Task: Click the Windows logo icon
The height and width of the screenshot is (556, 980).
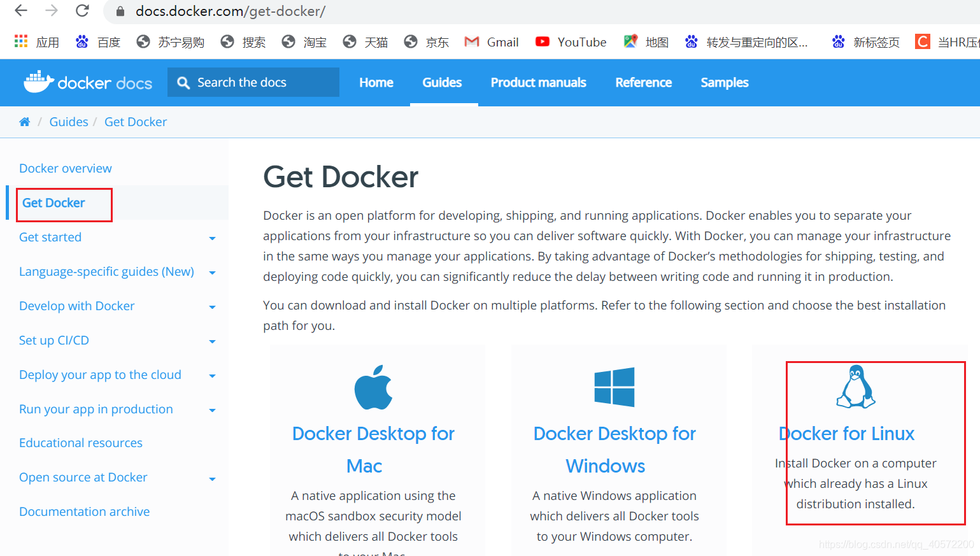Action: pyautogui.click(x=614, y=387)
